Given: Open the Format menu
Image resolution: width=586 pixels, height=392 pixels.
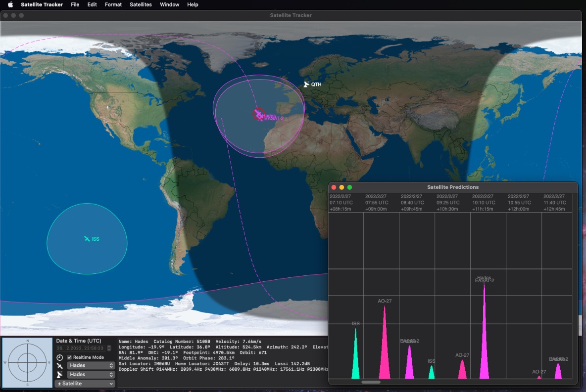Looking at the screenshot, I should tap(113, 4).
